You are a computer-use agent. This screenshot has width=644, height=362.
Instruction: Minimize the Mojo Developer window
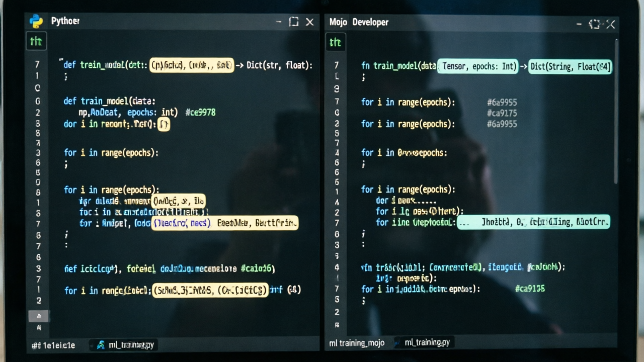click(x=579, y=24)
